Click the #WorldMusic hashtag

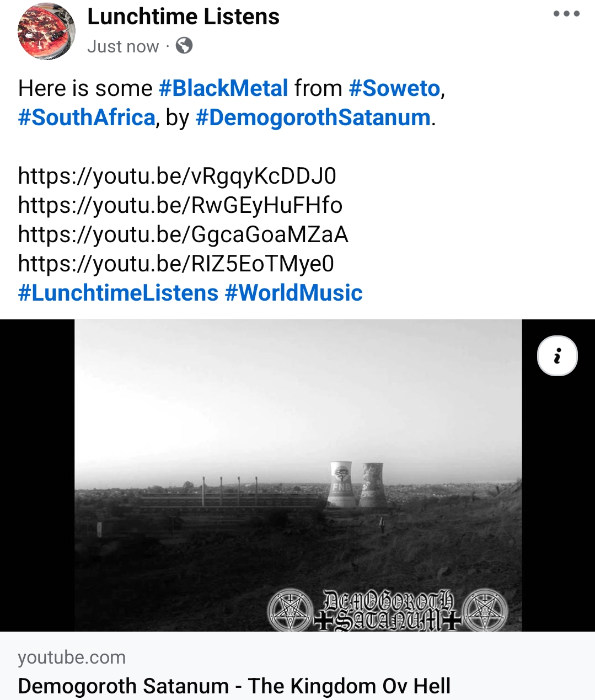294,293
